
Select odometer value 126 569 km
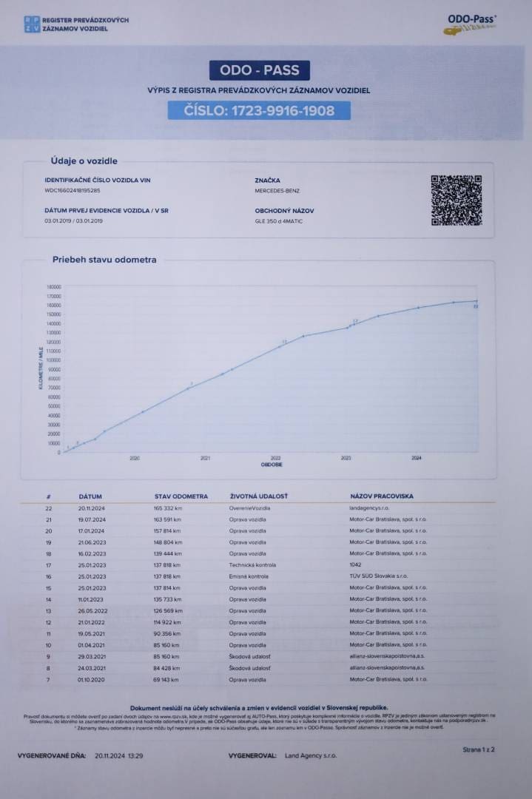tap(168, 611)
